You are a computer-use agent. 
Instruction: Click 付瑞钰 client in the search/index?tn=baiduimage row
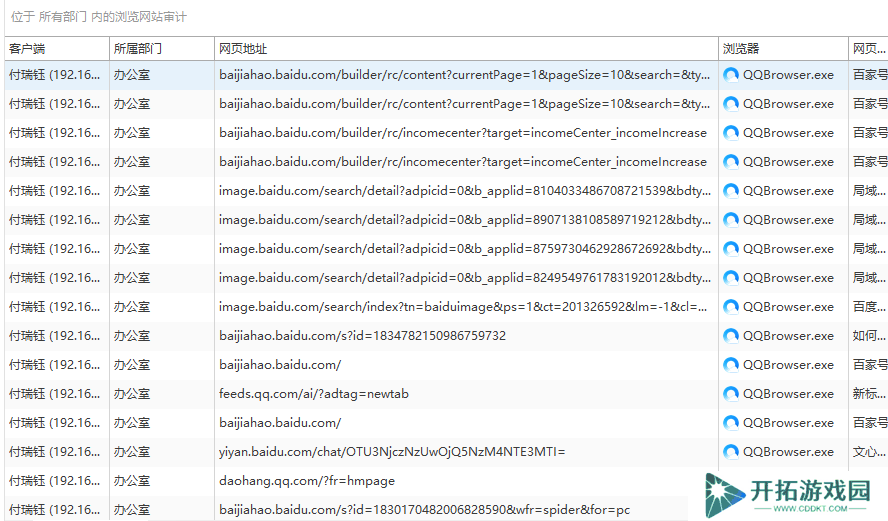coord(54,307)
